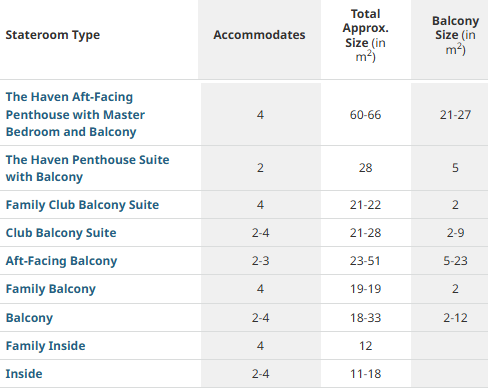Image resolution: width=488 pixels, height=388 pixels.
Task: Click the Total Approx. Size header
Action: tap(366, 35)
